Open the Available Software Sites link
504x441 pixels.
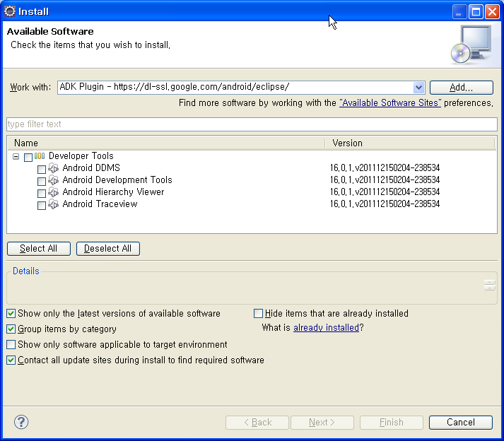[x=390, y=103]
